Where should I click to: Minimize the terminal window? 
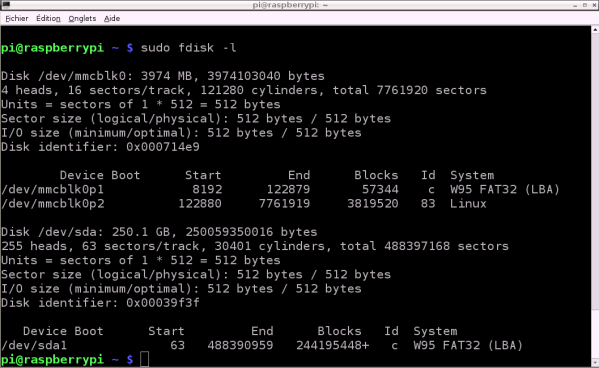pos(575,5)
